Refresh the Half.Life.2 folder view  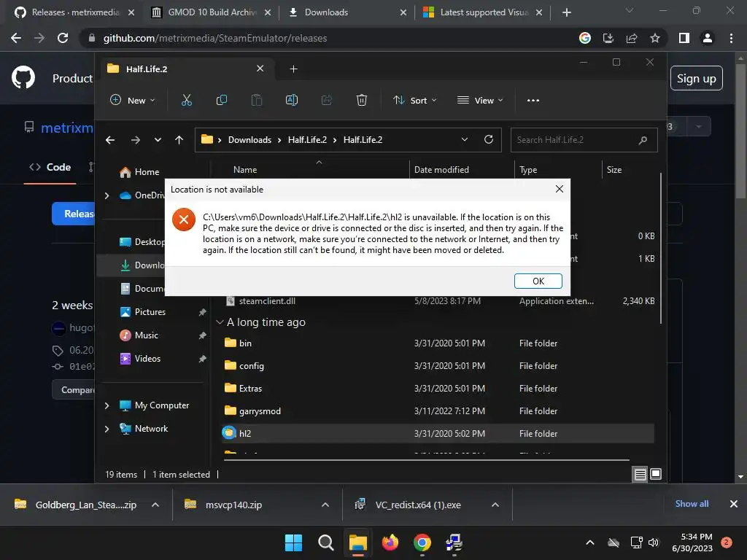488,139
